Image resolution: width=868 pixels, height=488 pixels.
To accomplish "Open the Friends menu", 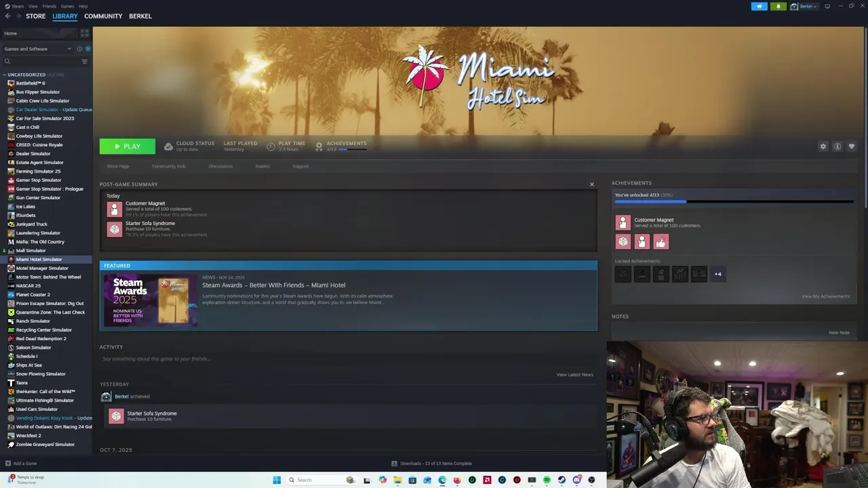I will click(50, 6).
